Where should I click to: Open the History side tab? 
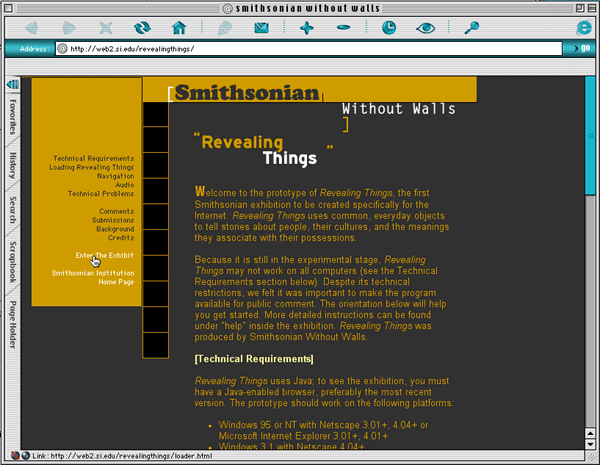coord(13,165)
